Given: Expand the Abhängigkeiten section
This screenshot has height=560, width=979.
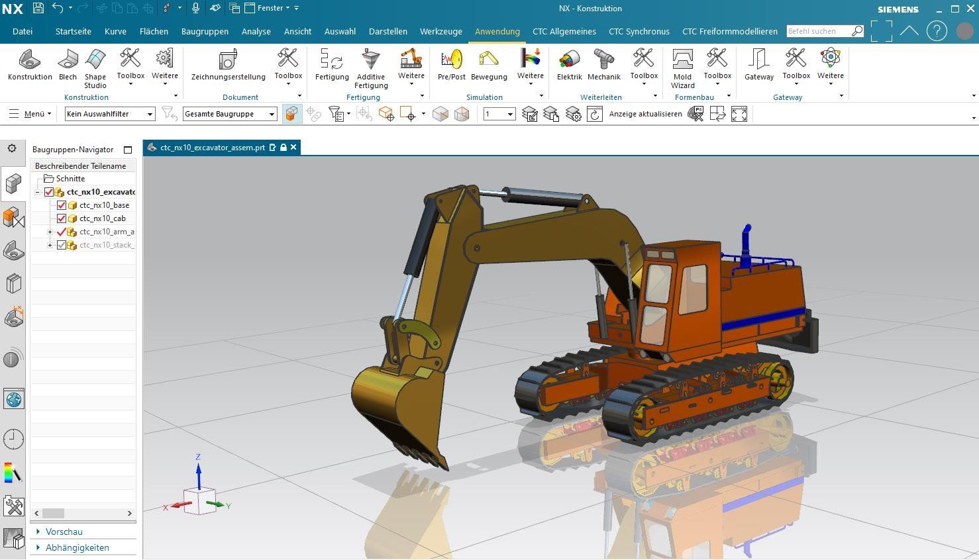Looking at the screenshot, I should pos(77,547).
